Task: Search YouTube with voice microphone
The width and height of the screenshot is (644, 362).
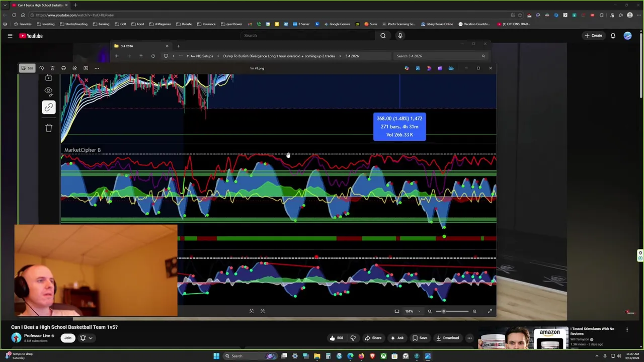Action: (400, 36)
